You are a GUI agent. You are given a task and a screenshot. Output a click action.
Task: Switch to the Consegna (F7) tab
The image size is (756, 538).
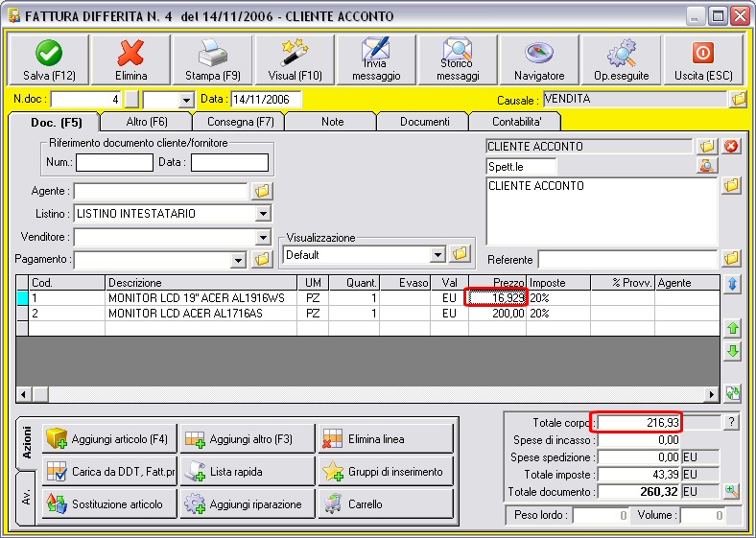point(238,122)
